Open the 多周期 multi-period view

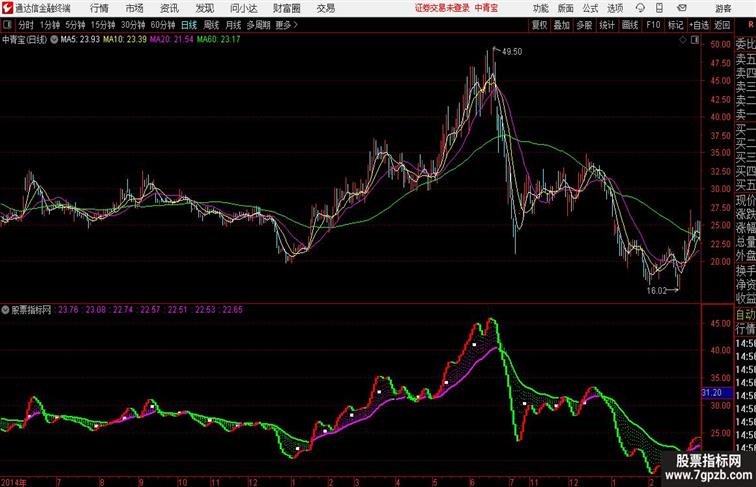258,25
